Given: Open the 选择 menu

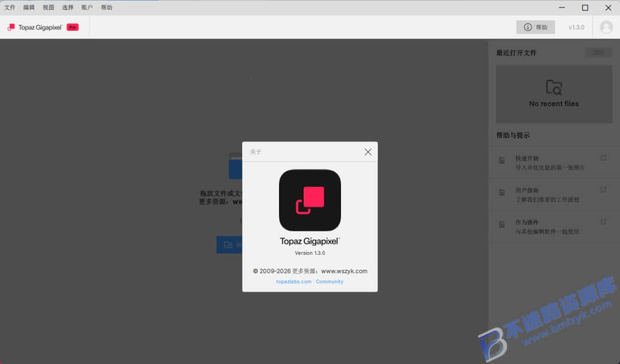Looking at the screenshot, I should coord(68,7).
